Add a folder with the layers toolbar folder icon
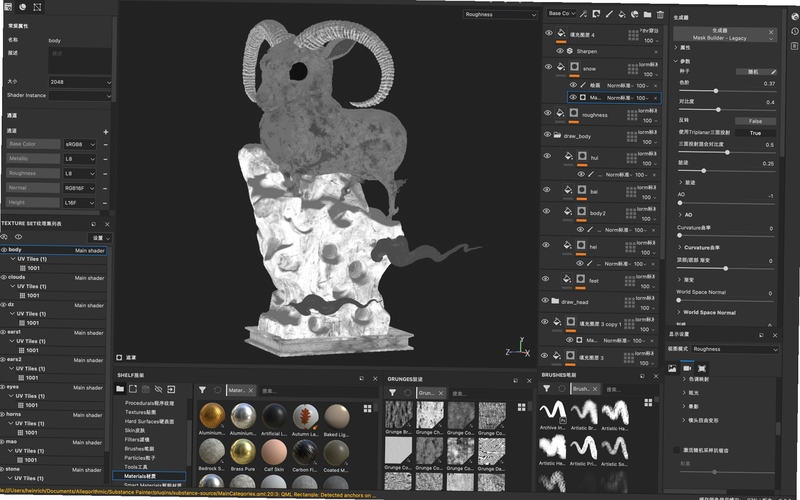 tap(647, 14)
